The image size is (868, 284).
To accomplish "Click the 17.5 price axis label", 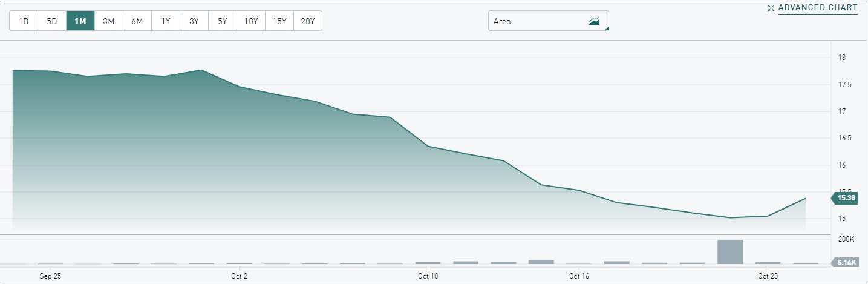I will click(x=844, y=85).
